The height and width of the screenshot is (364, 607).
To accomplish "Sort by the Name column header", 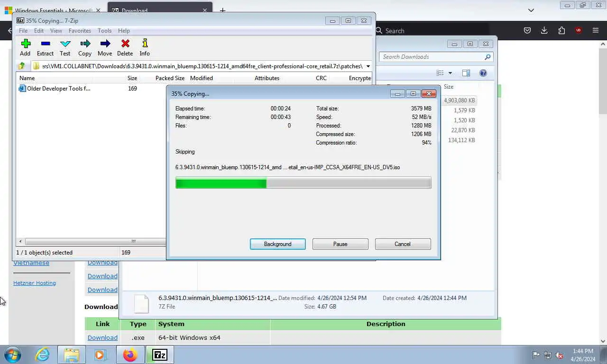I will coord(27,78).
